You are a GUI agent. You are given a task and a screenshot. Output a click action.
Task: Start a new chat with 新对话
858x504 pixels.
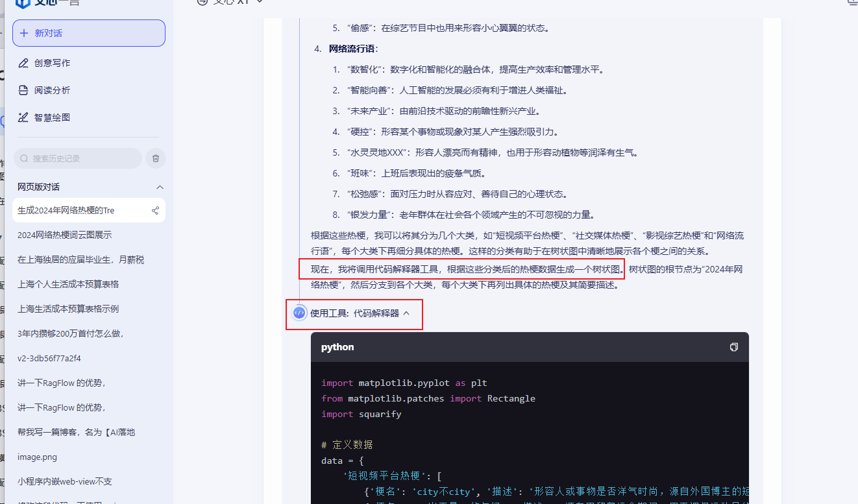(89, 33)
